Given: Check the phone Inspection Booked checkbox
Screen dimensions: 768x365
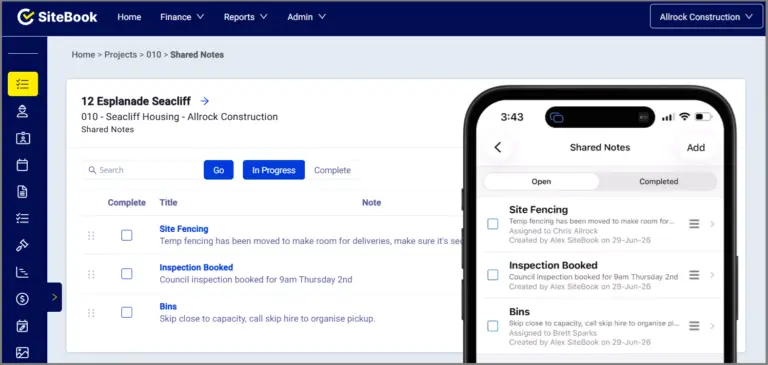Looking at the screenshot, I should pos(493,275).
